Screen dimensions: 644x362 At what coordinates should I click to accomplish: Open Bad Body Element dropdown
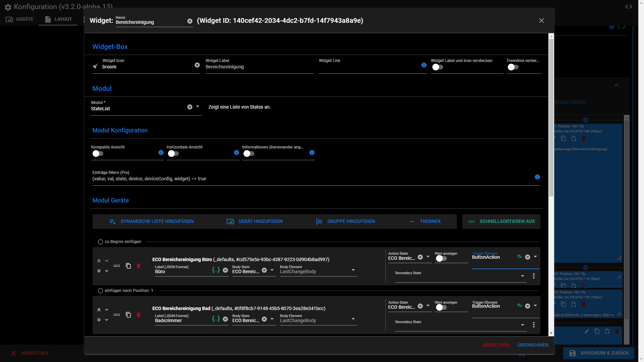tap(353, 319)
